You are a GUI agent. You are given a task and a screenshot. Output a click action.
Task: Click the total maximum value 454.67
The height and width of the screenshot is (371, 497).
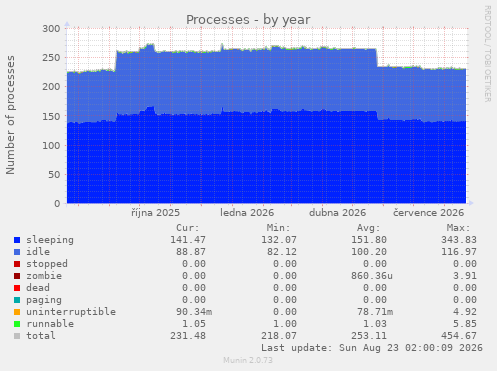tap(459, 336)
